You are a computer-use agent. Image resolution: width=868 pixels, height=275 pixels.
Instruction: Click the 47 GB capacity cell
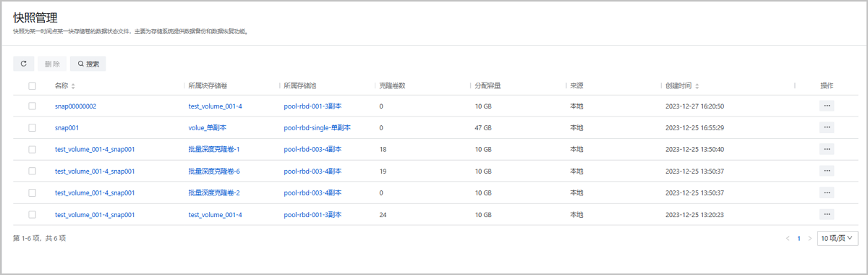[483, 128]
